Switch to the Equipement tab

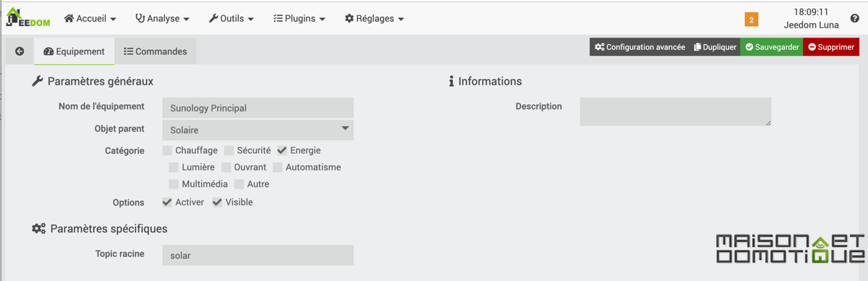click(x=74, y=51)
